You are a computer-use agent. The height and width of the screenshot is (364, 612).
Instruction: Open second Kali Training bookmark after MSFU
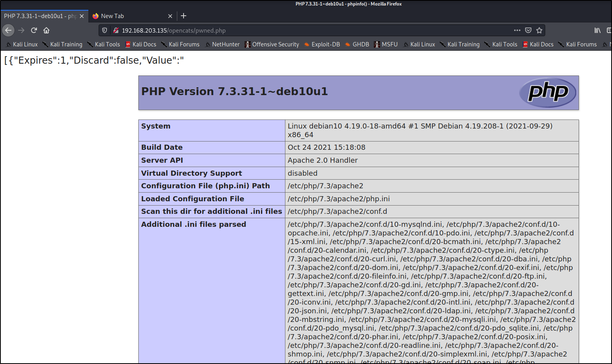tap(460, 44)
